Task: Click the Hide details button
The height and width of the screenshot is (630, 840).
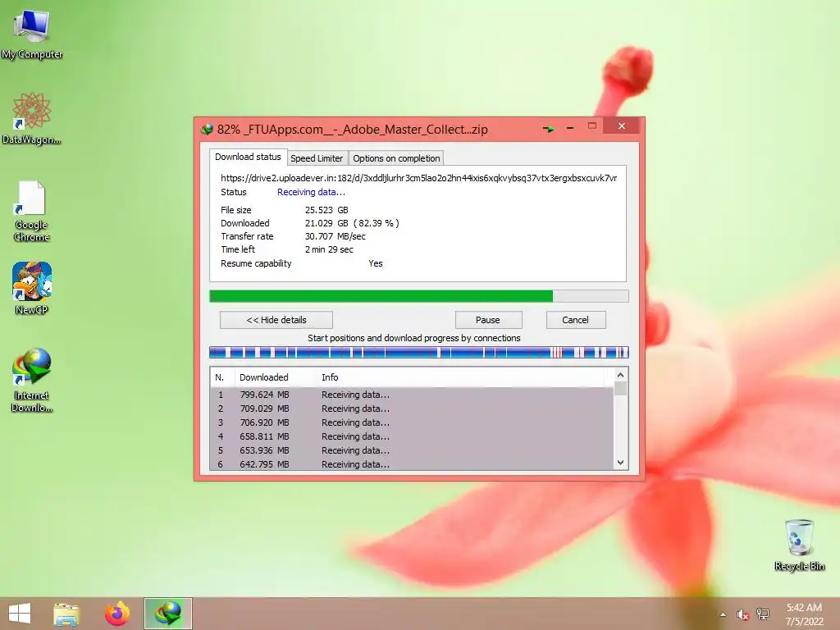Action: pyautogui.click(x=276, y=320)
